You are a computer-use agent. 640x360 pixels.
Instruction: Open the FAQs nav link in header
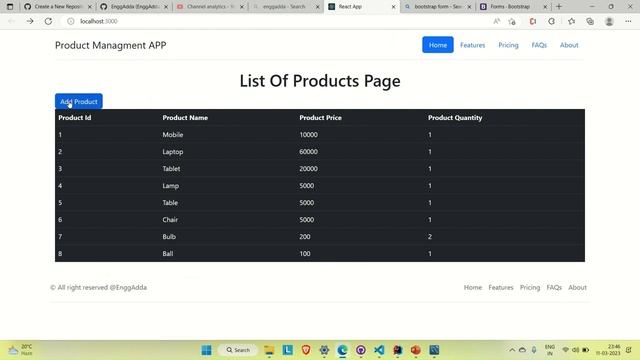pyautogui.click(x=539, y=45)
